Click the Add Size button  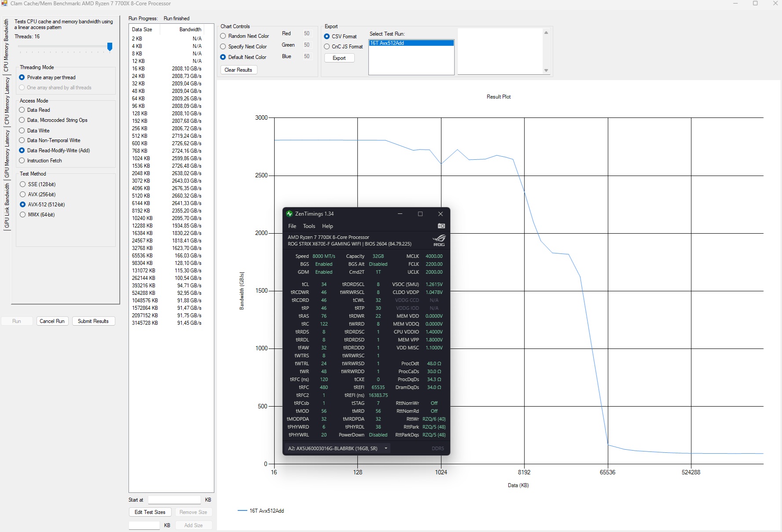(194, 525)
